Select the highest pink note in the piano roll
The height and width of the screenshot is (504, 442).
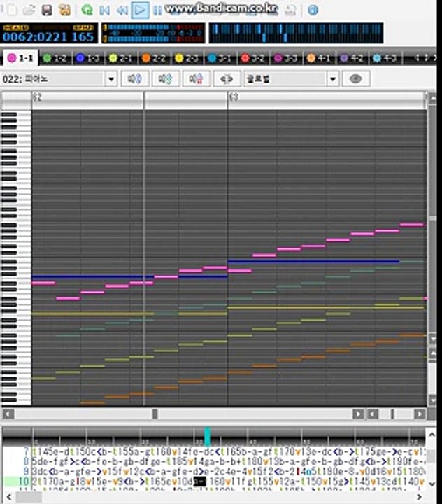point(411,225)
